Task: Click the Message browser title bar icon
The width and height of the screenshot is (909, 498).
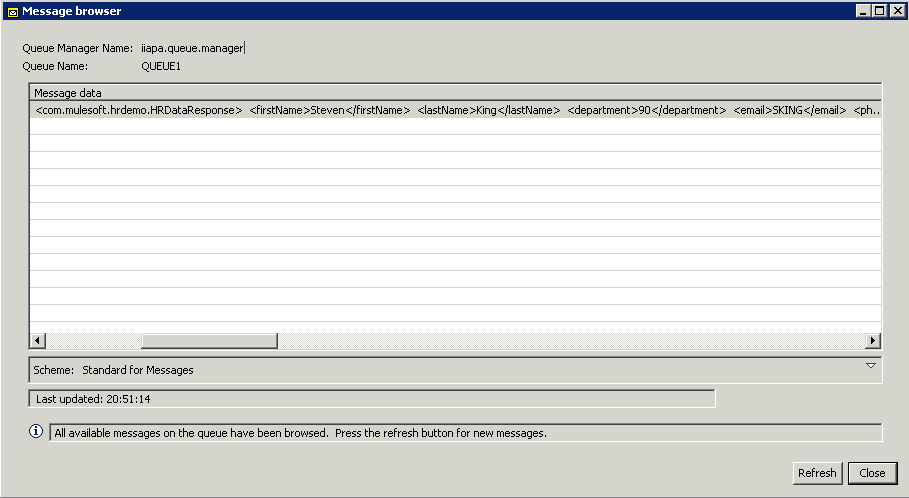Action: click(11, 11)
